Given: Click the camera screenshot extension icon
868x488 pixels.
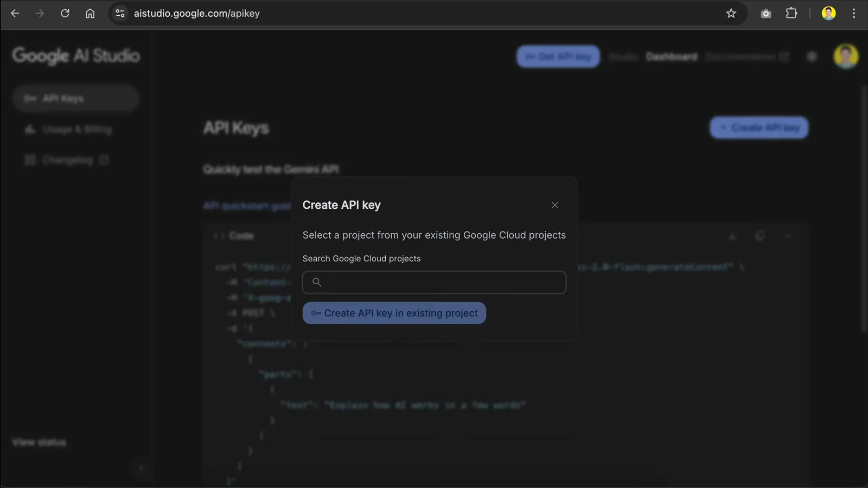Looking at the screenshot, I should (766, 13).
